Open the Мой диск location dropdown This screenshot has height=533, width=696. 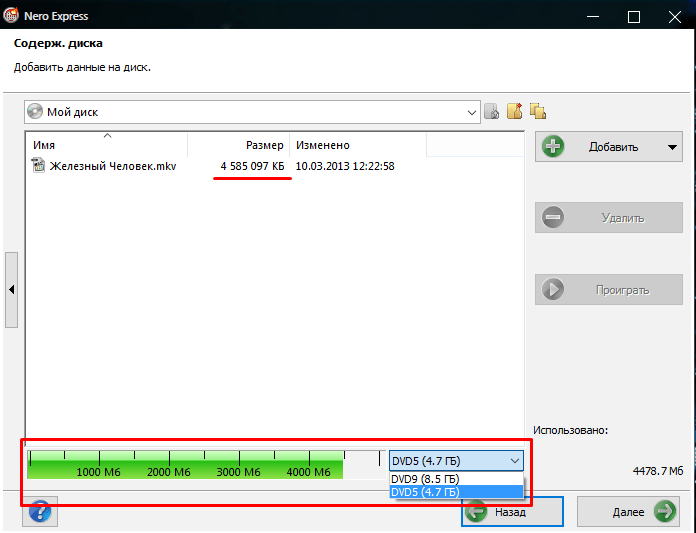click(x=472, y=112)
